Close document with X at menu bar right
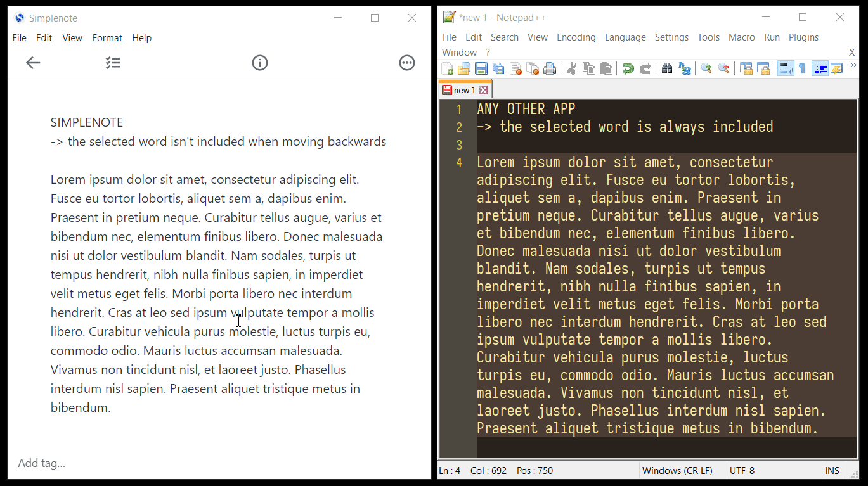The height and width of the screenshot is (486, 868). tap(852, 53)
